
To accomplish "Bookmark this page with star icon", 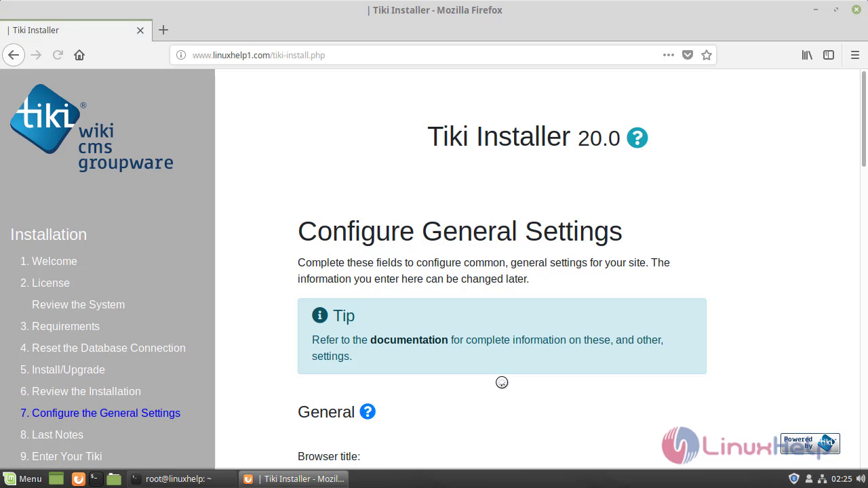I will tap(707, 55).
